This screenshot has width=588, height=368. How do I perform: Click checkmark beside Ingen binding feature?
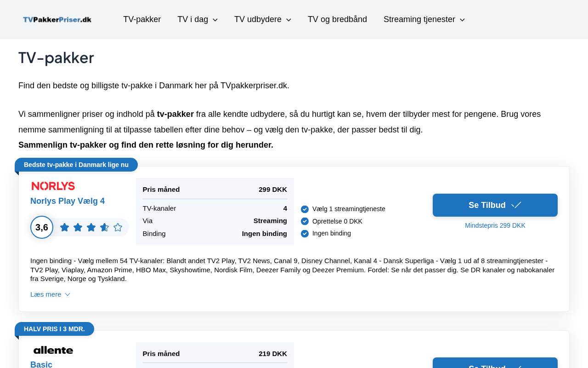click(305, 234)
